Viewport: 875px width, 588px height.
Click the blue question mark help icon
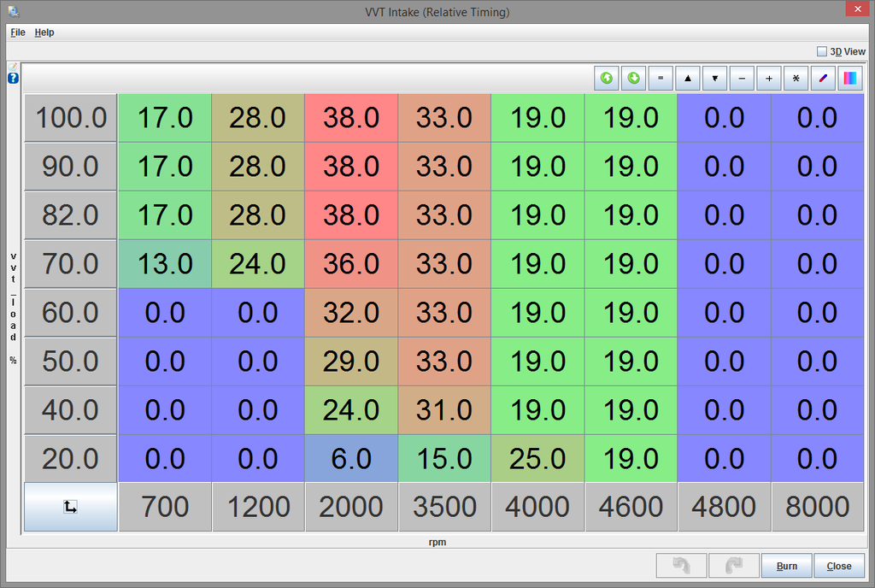pos(13,79)
